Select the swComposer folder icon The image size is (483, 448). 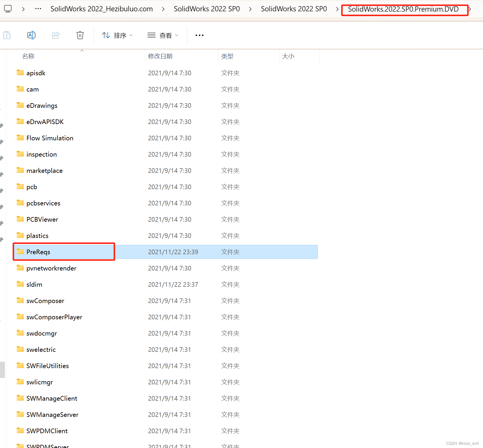(x=20, y=300)
